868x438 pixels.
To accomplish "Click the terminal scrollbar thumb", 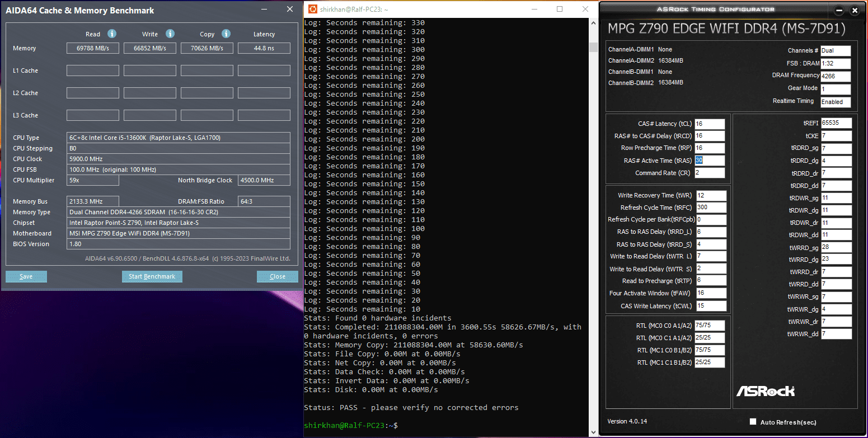I will 593,47.
